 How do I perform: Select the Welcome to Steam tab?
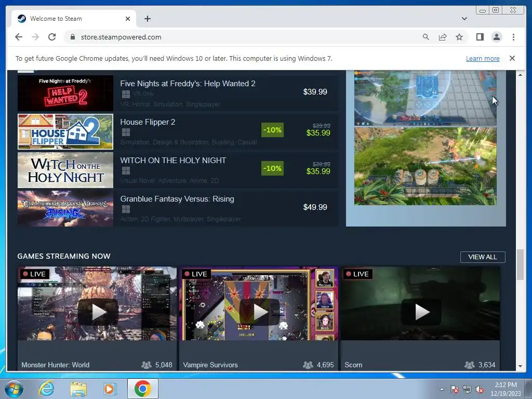(73, 19)
